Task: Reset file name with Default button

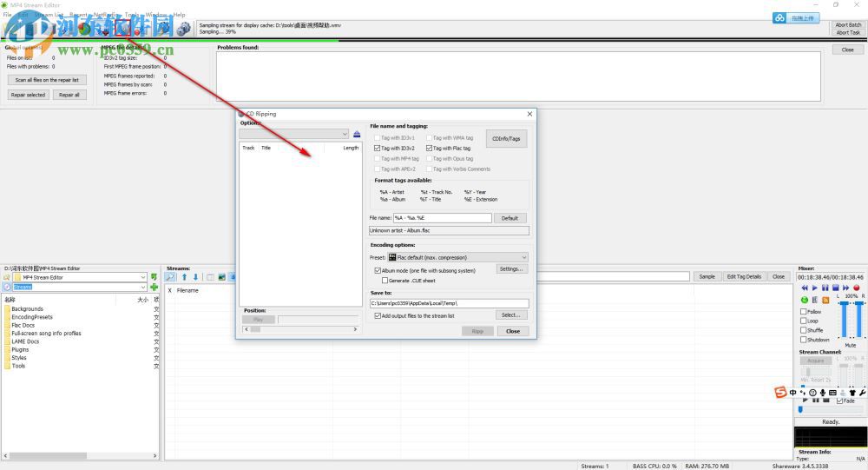Action: [510, 218]
